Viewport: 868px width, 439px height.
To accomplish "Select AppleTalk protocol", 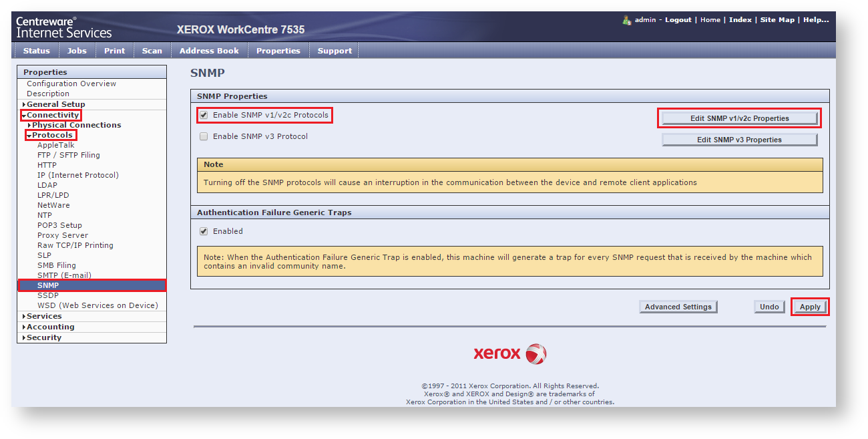I will [x=56, y=145].
